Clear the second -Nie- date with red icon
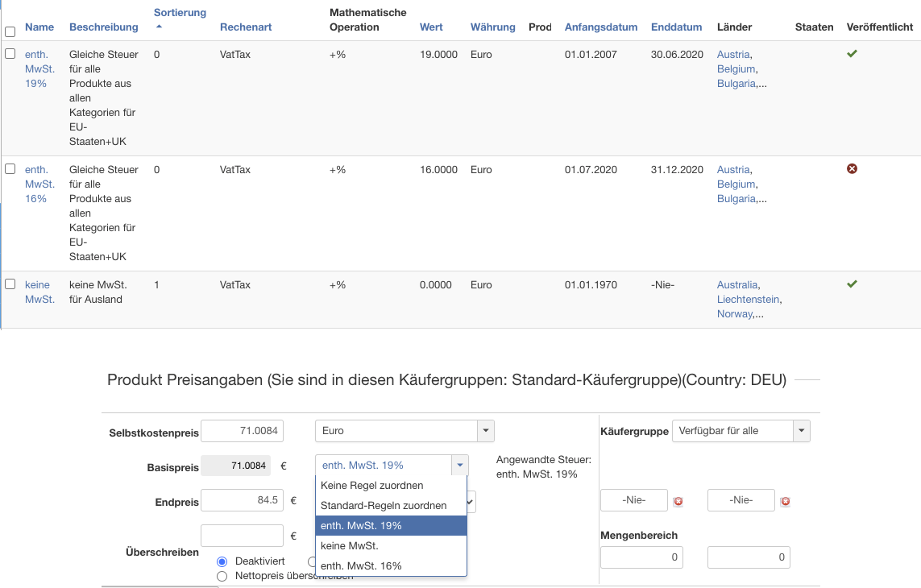 (x=785, y=501)
